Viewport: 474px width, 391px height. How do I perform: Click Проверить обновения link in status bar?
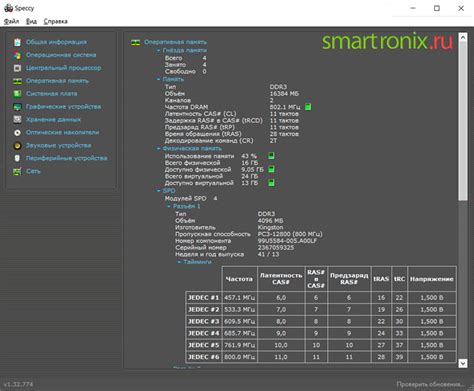430,384
